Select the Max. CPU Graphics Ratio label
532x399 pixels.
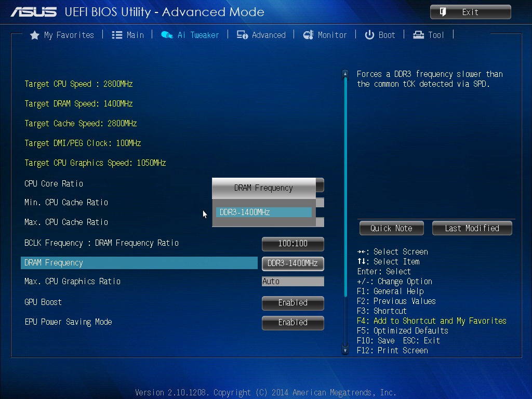[x=72, y=282]
